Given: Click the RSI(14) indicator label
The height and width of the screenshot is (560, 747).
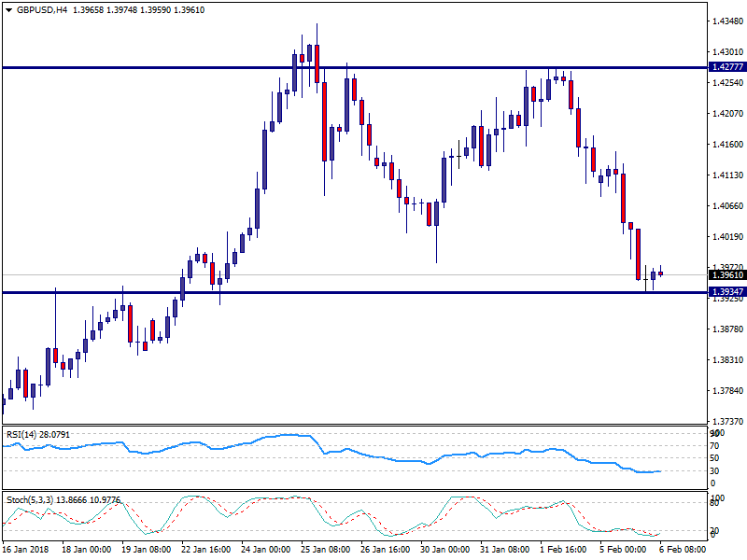Looking at the screenshot, I should tap(23, 434).
